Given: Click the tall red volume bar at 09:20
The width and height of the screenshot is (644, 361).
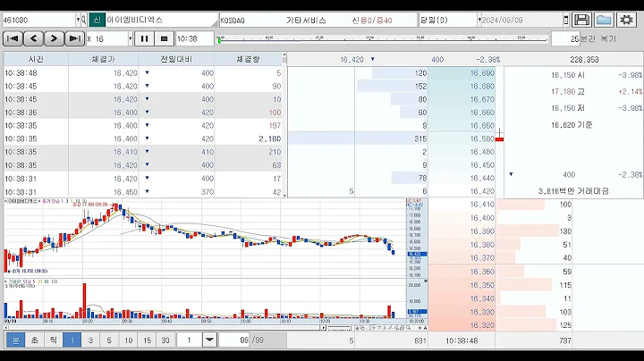Looking at the screenshot, I should [x=85, y=300].
